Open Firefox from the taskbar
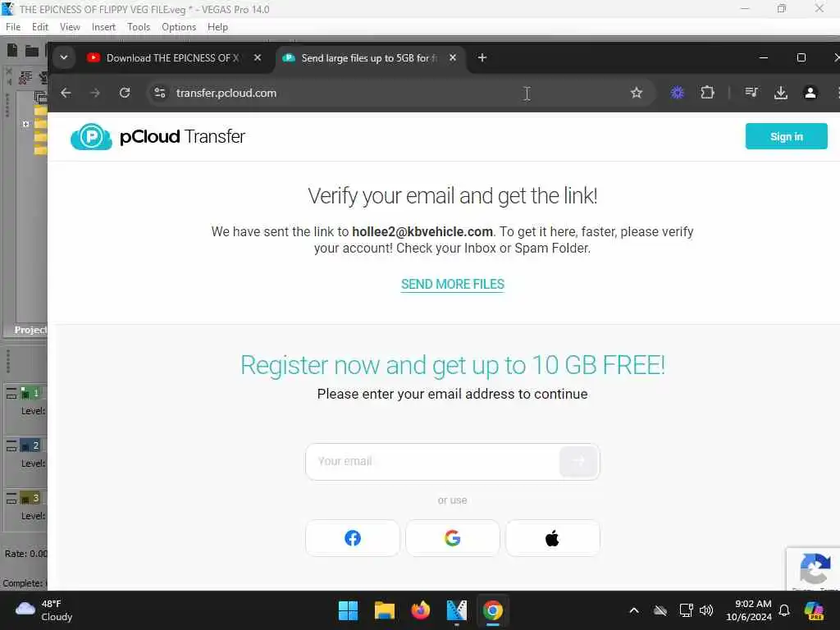Screen dimensions: 840x630 click(x=421, y=610)
